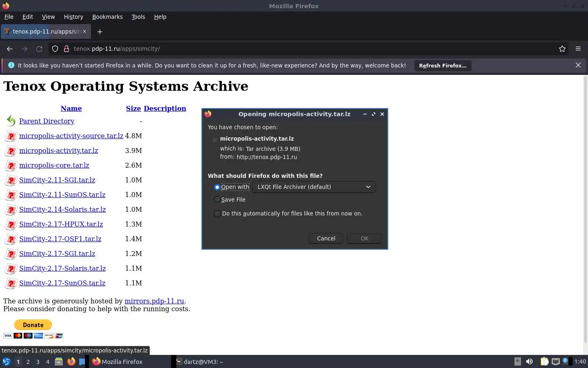Open the Bookmarks menu

107,17
